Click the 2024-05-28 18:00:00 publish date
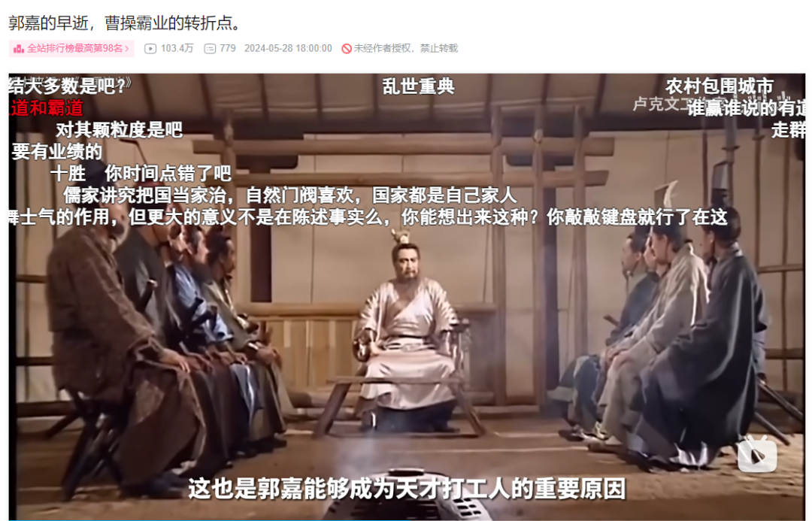The height and width of the screenshot is (521, 812). pyautogui.click(x=288, y=49)
